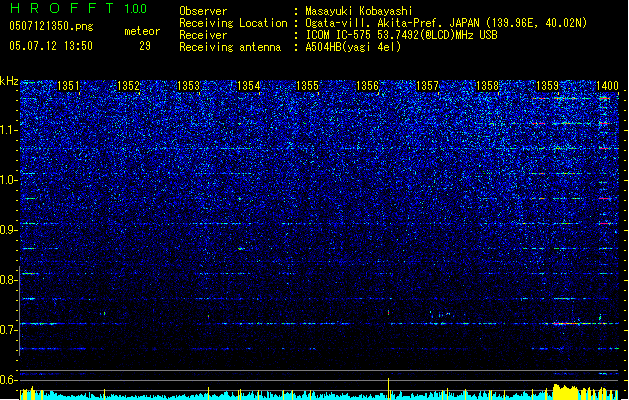Viewport: 629px width, 400px height.
Task: Click the large yellow power burst near 1359
Action: coord(566,392)
